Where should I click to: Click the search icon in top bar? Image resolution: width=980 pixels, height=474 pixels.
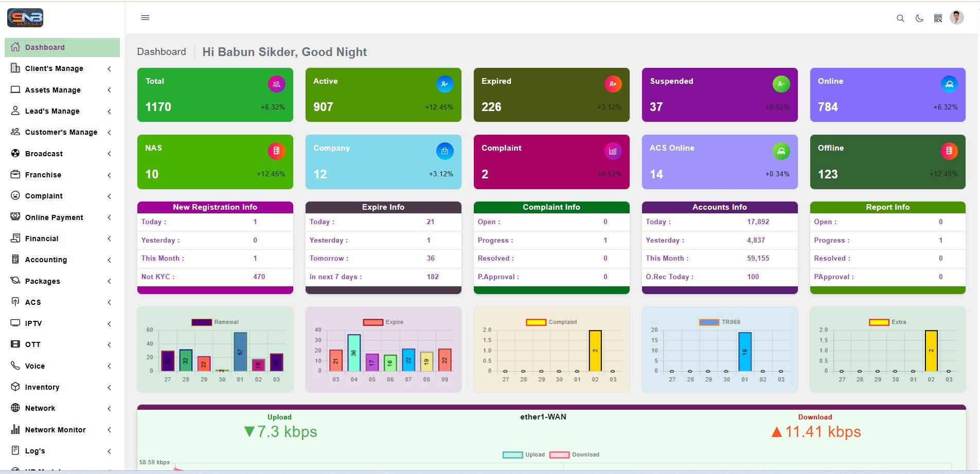click(900, 18)
